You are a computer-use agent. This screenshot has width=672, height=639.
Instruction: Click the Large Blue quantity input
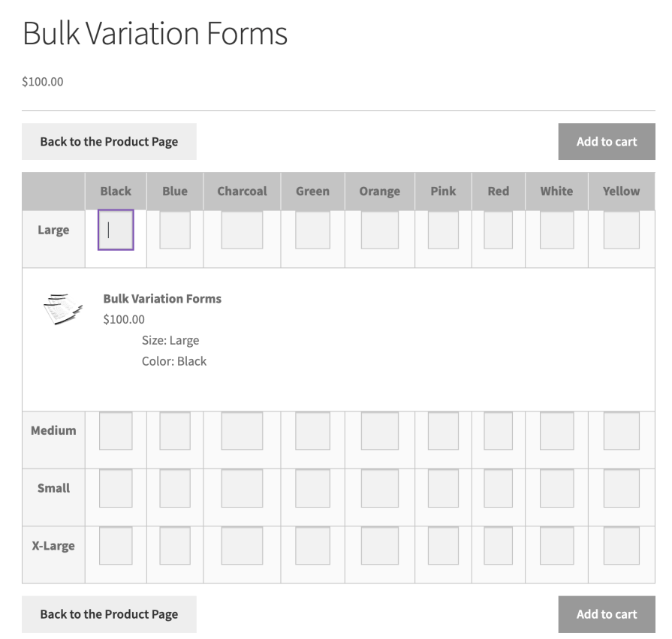click(175, 230)
